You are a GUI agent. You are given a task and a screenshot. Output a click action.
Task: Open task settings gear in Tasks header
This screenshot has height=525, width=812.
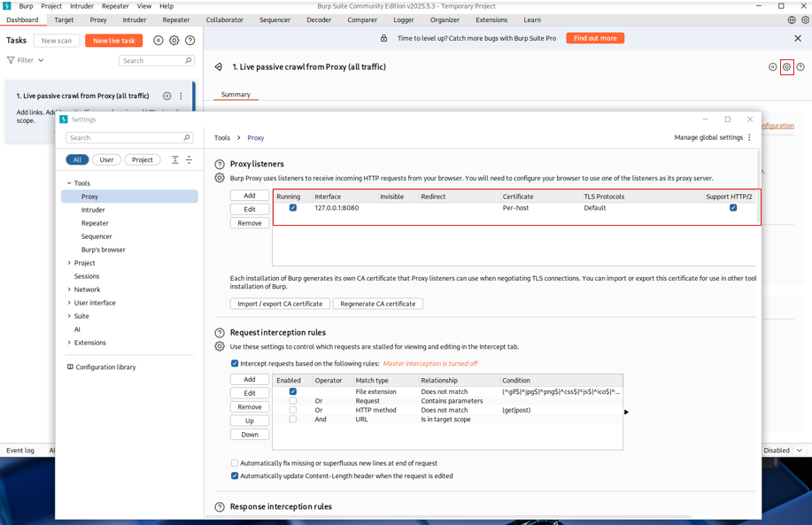pyautogui.click(x=174, y=41)
